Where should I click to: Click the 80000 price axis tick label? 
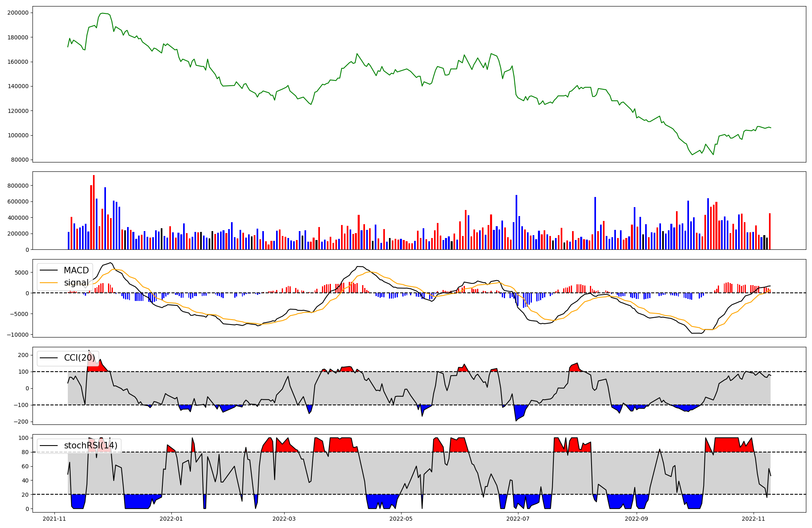(x=19, y=160)
